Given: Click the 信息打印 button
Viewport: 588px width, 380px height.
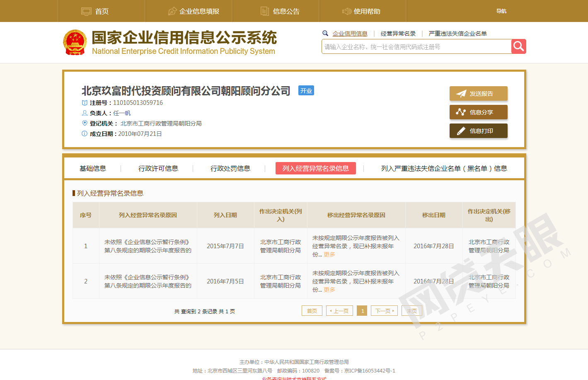Looking at the screenshot, I should (479, 131).
